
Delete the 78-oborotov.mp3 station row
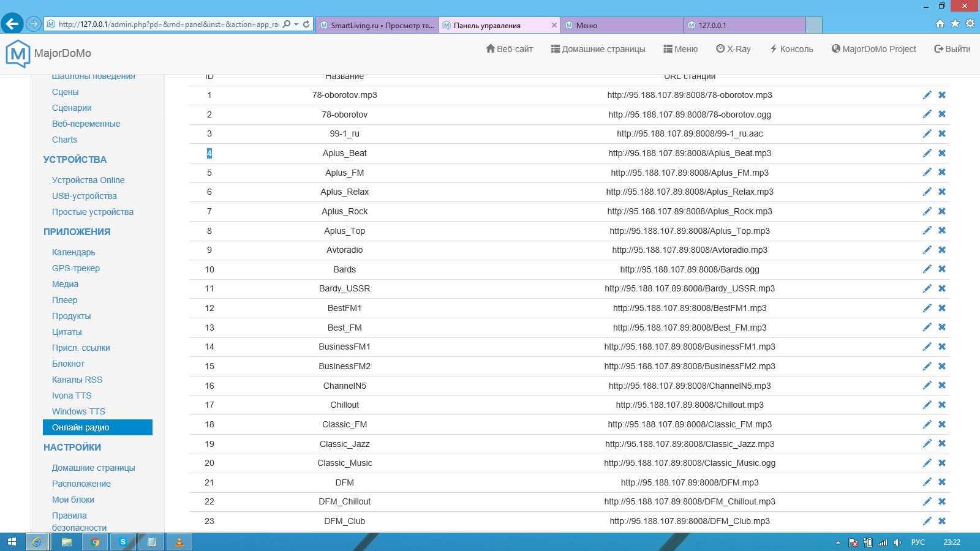click(942, 95)
